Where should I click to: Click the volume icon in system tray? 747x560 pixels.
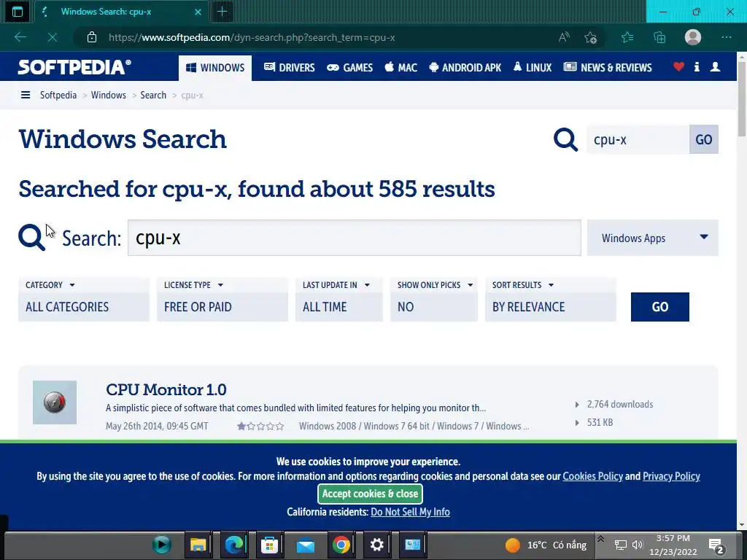[638, 545]
